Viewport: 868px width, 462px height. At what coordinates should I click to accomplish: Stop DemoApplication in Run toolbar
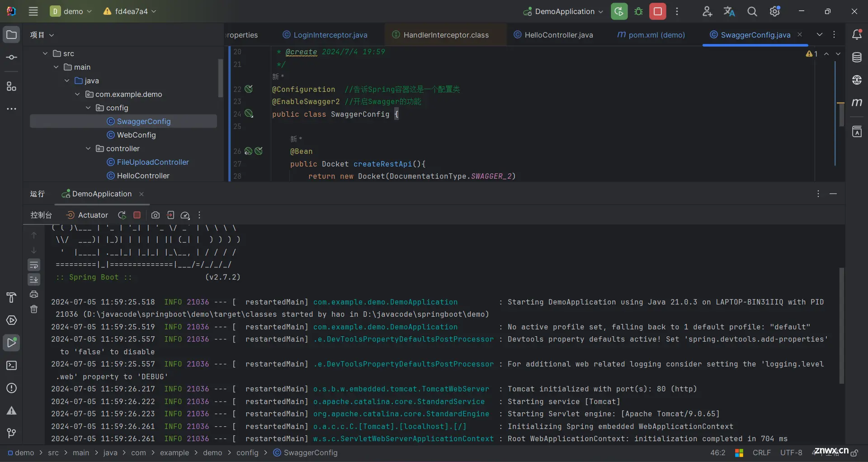click(x=137, y=215)
